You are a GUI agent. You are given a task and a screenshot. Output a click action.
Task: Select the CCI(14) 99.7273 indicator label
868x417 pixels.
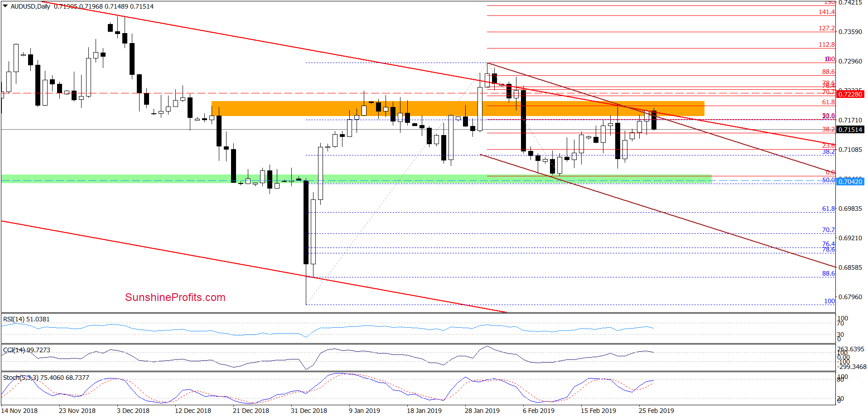[27, 350]
